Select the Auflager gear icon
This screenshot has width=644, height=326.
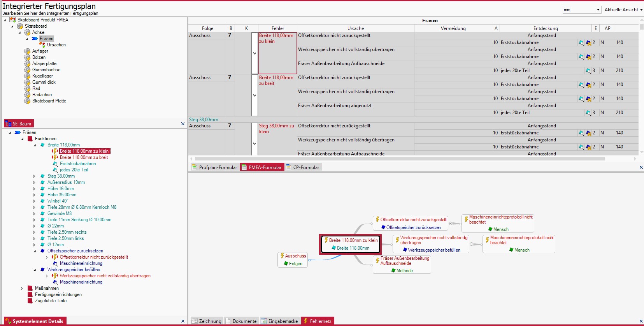[27, 51]
